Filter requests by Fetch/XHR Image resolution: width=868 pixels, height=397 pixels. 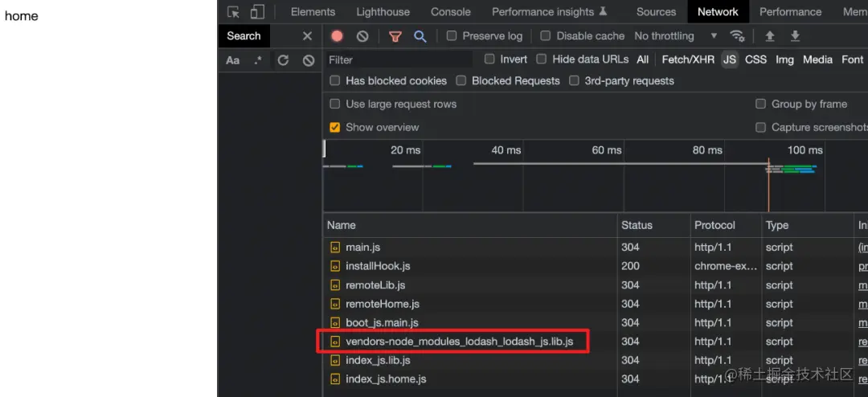pos(688,59)
